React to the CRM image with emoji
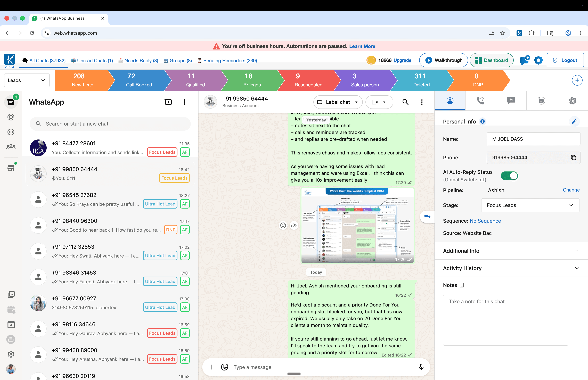588x380 pixels. [283, 225]
